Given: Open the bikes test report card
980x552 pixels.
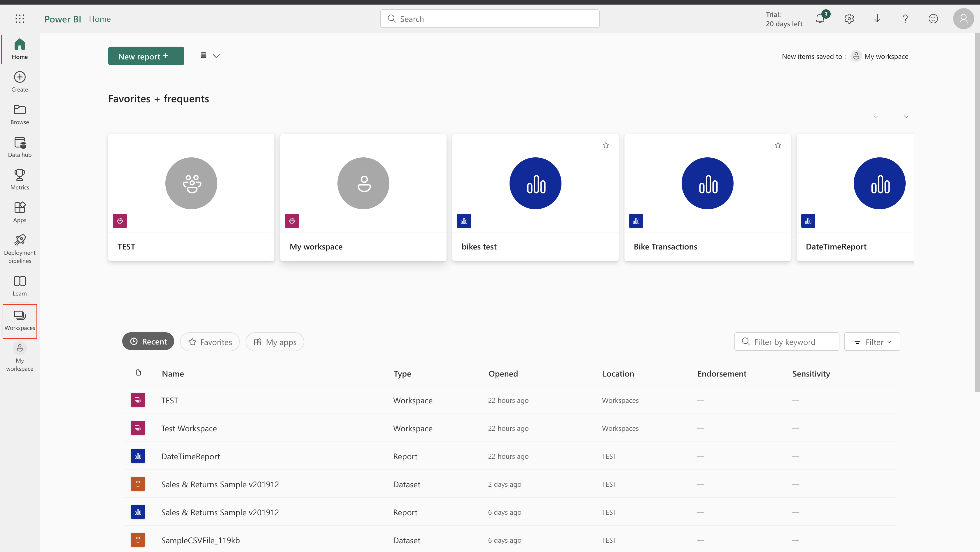Looking at the screenshot, I should tap(535, 197).
